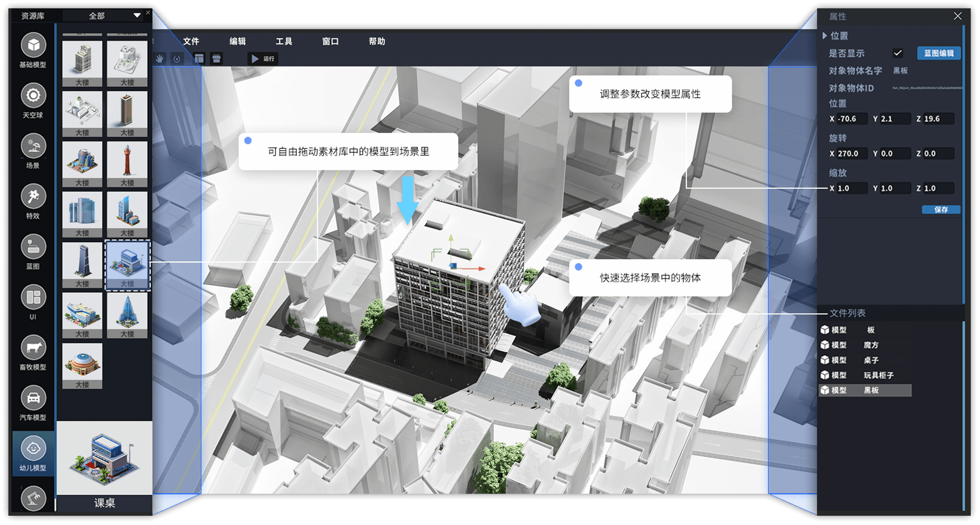
Task: Click the 蓝图编辑 button
Action: pos(939,53)
